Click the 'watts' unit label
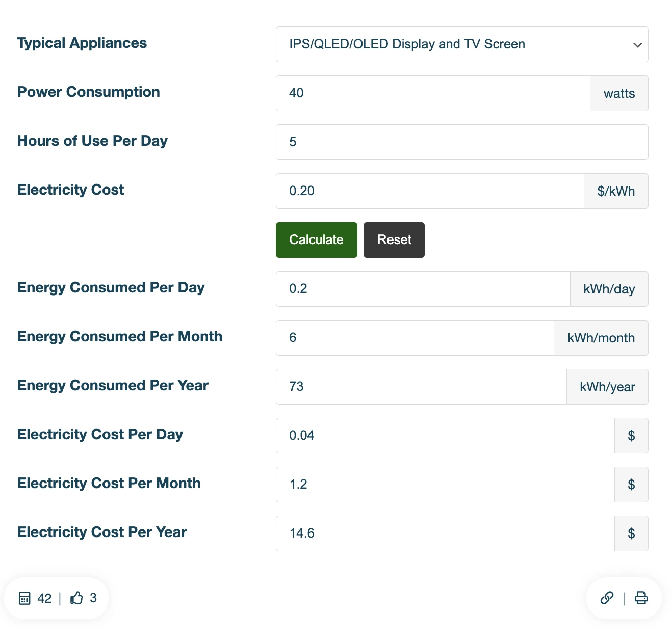Screen dimensions: 672x641 pyautogui.click(x=619, y=93)
